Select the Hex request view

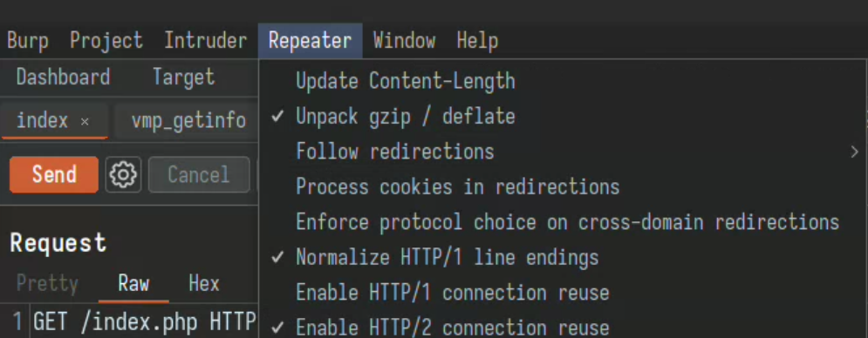(x=204, y=284)
